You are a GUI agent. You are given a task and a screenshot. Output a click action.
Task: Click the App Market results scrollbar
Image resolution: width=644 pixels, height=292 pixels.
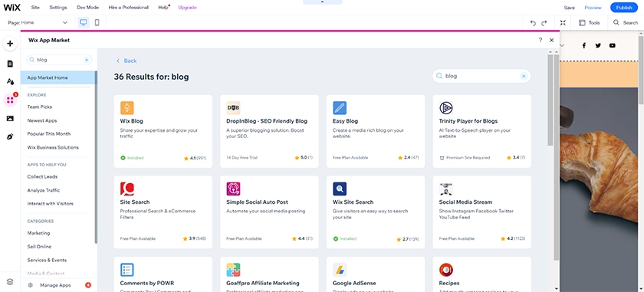(550, 100)
